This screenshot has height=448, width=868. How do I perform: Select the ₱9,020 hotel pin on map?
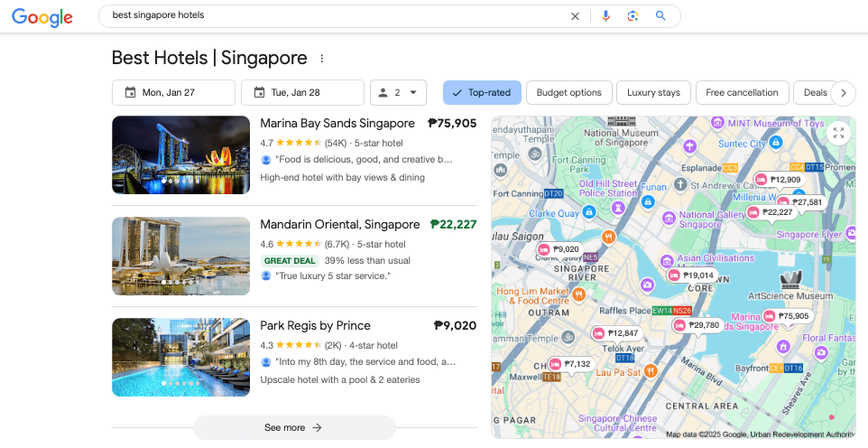click(x=560, y=249)
